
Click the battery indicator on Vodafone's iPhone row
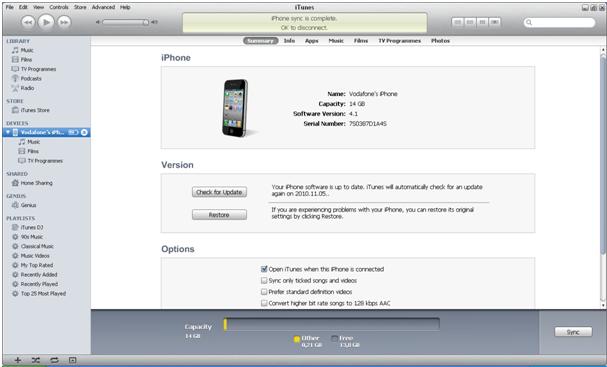point(74,132)
